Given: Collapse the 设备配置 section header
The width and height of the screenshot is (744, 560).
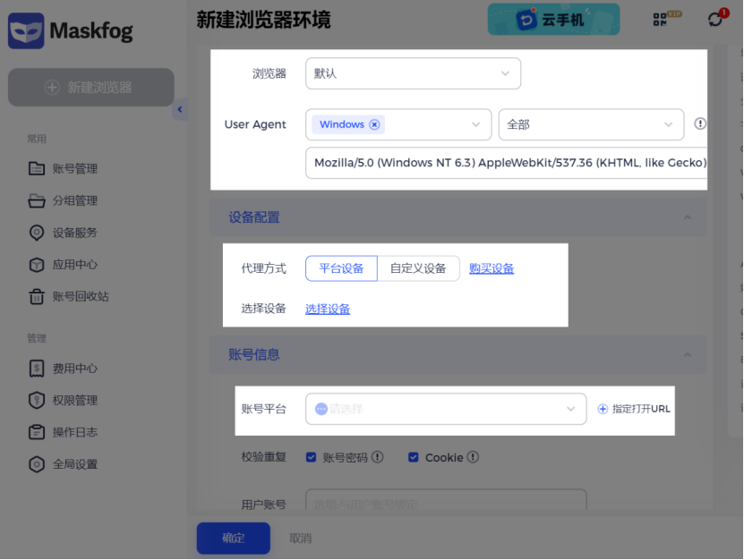Looking at the screenshot, I should pos(687,217).
